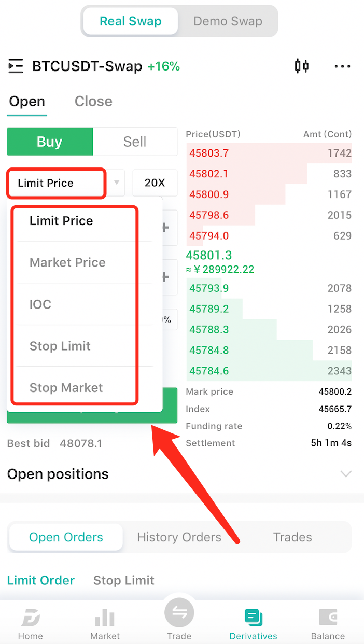
Task: Open the Market bar chart icon
Action: tap(105, 618)
